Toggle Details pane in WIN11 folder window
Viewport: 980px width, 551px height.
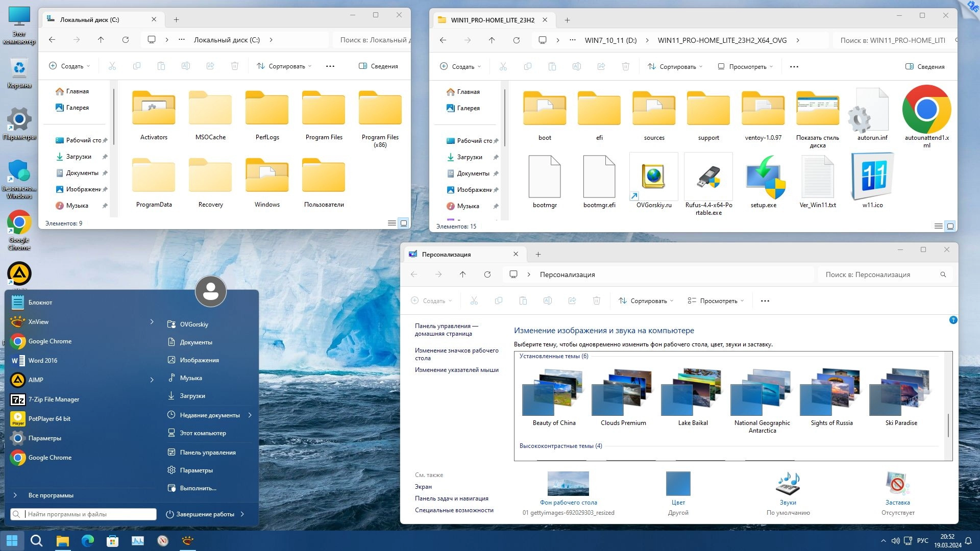[x=924, y=67]
